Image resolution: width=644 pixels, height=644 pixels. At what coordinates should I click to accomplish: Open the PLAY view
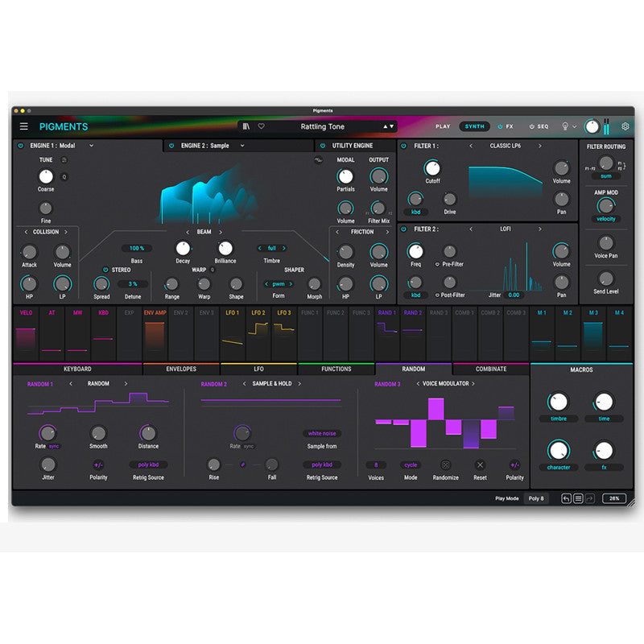click(x=443, y=126)
